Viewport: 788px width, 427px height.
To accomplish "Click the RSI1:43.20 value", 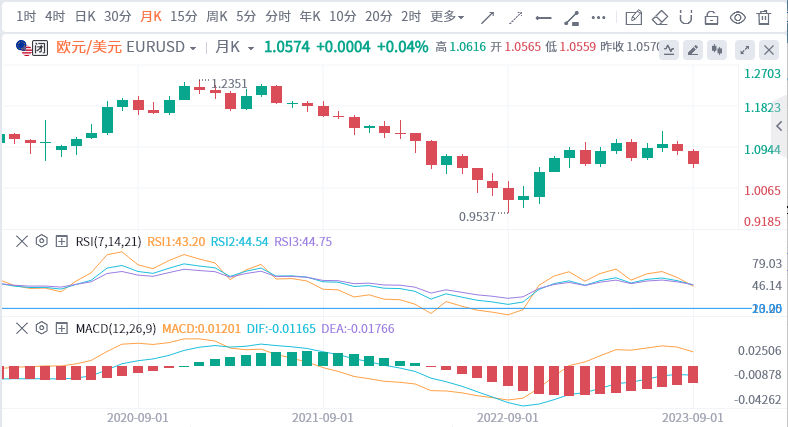I will (x=176, y=242).
